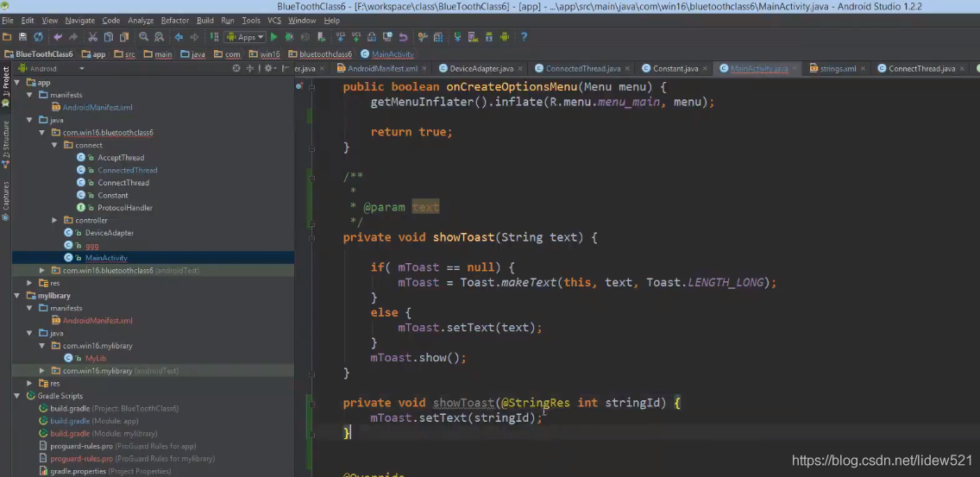Select ProtocolHandler in project tree

(x=125, y=208)
